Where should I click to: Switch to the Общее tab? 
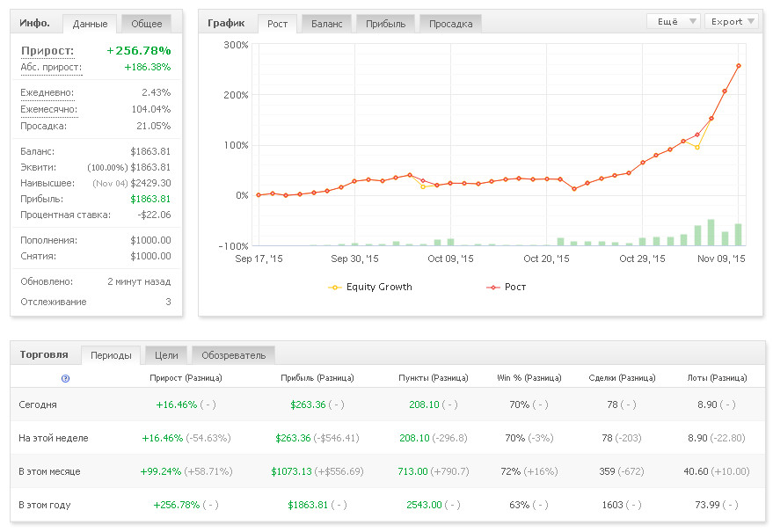[x=146, y=24]
